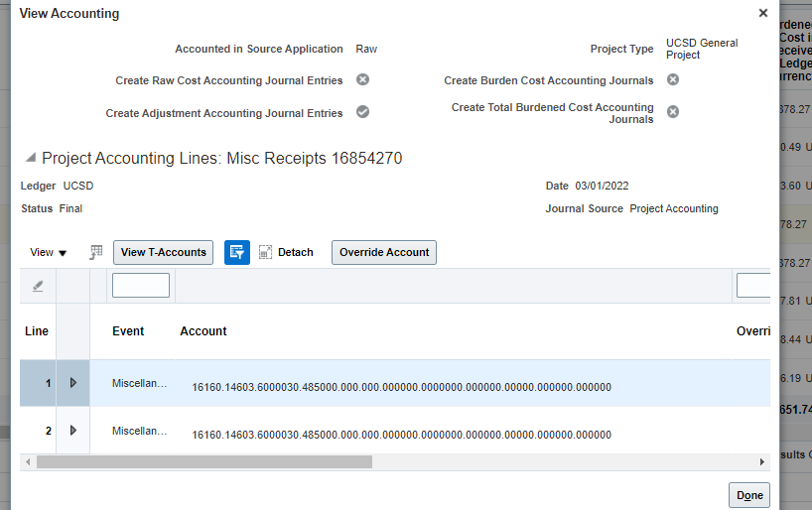Click the Override Account button
This screenshot has height=510, width=812.
pos(384,252)
